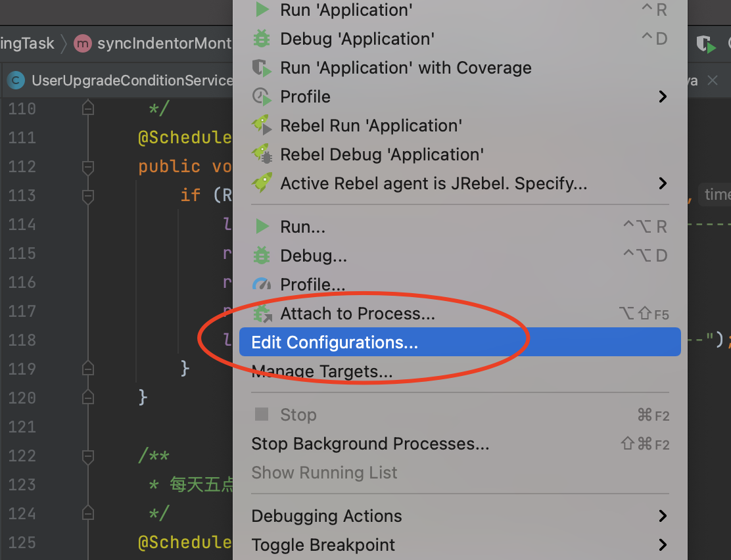Screen dimensions: 731x560
Task: Click the Debug 'Application' bug icon
Action: 262,39
